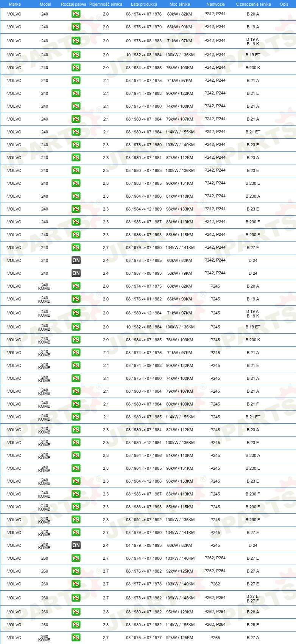Click petrol icon in 240 Kombi B 19 ET row
The height and width of the screenshot is (644, 296).
point(76,327)
